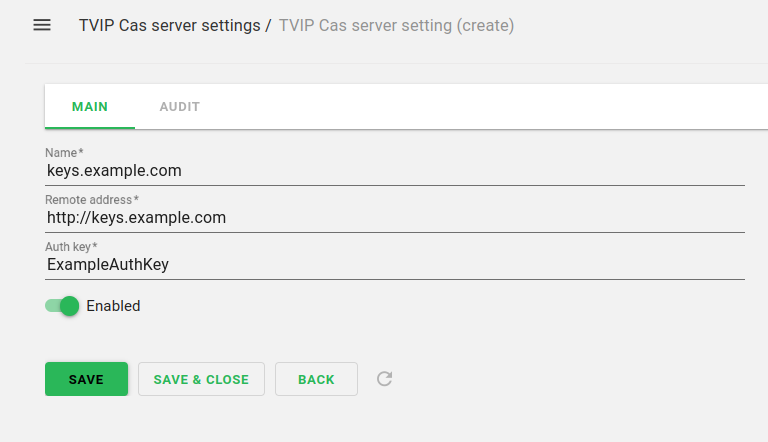Toggle the Enabled switch knob

coord(69,306)
